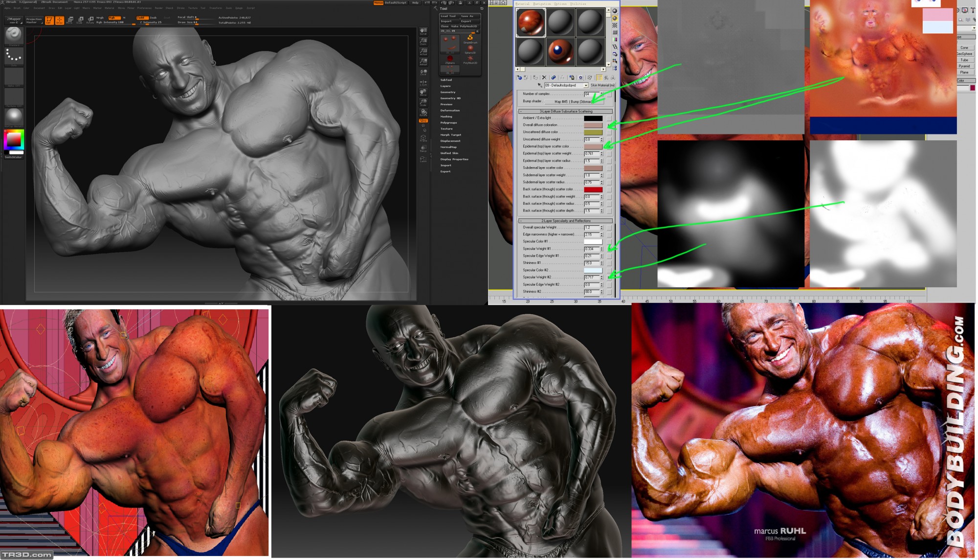
Task: Open the Geometry subpalette in Tool panel
Action: (x=447, y=92)
